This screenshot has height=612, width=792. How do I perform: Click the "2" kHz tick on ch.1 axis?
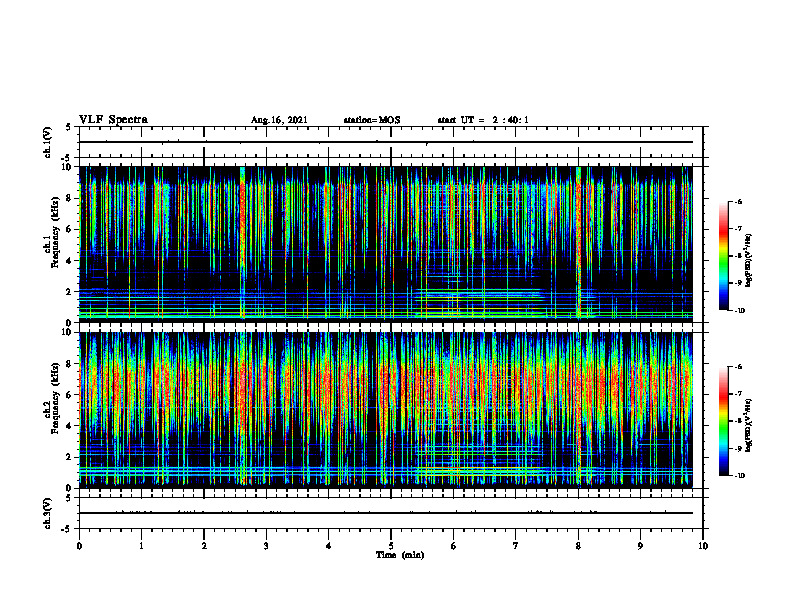coord(70,291)
